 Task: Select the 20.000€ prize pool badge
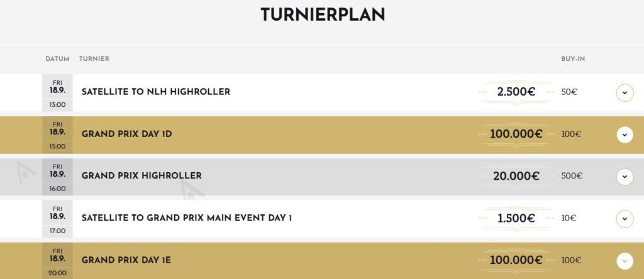pyautogui.click(x=516, y=176)
